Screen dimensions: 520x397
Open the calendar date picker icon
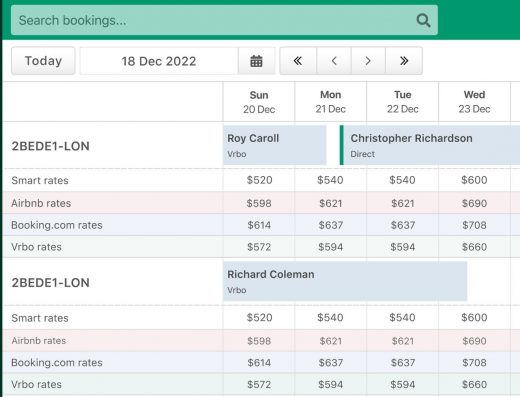click(x=256, y=61)
